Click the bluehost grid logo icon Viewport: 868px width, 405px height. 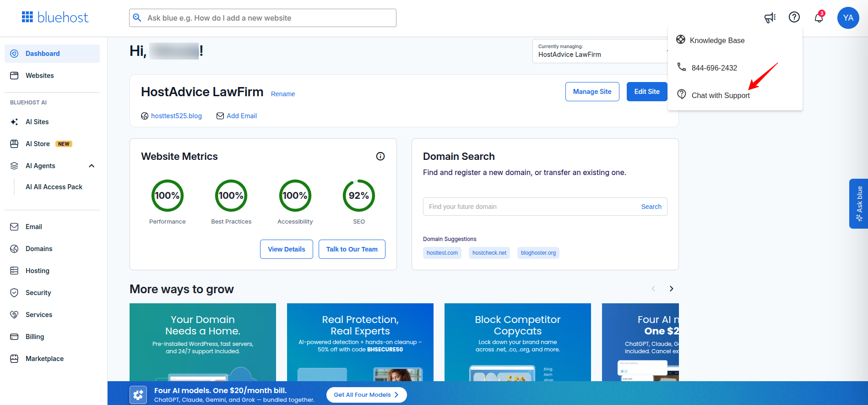tap(27, 17)
